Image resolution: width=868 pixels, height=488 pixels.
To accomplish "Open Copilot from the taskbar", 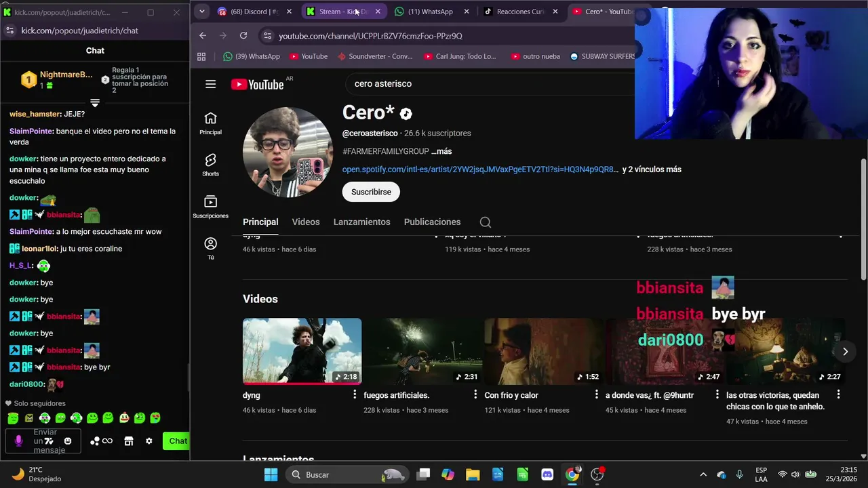I will [x=448, y=474].
